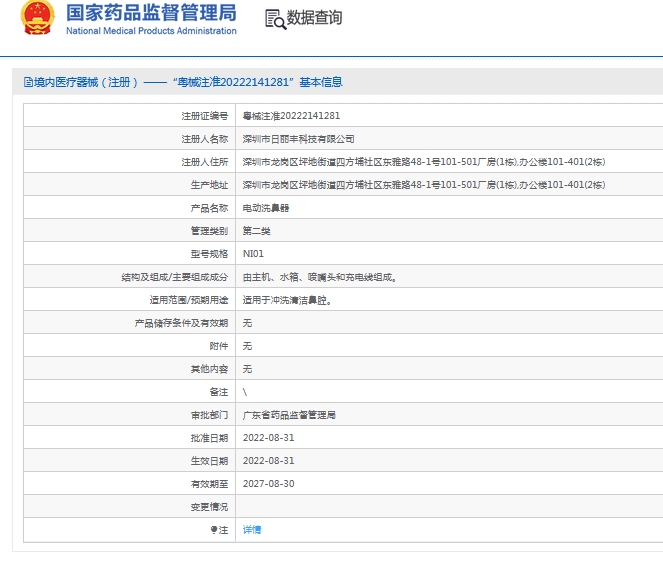Click 无 value in 其他内容 row
This screenshot has height=561, width=663.
click(247, 369)
